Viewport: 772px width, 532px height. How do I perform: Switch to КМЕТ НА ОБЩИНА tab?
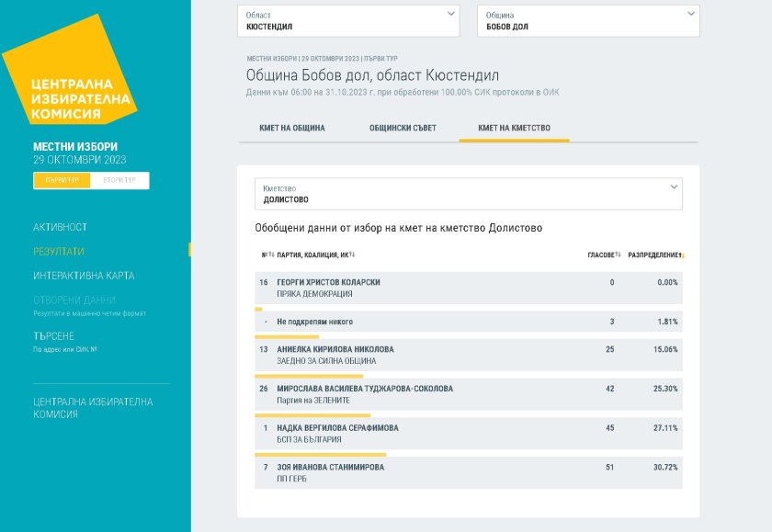(x=292, y=128)
